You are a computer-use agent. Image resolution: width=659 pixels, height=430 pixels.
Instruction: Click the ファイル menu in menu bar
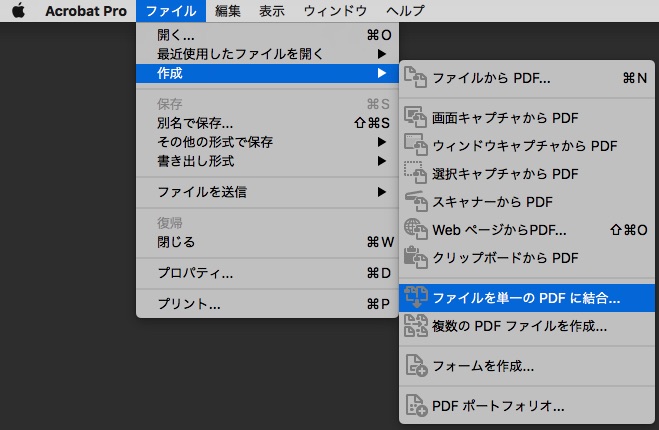(x=171, y=11)
